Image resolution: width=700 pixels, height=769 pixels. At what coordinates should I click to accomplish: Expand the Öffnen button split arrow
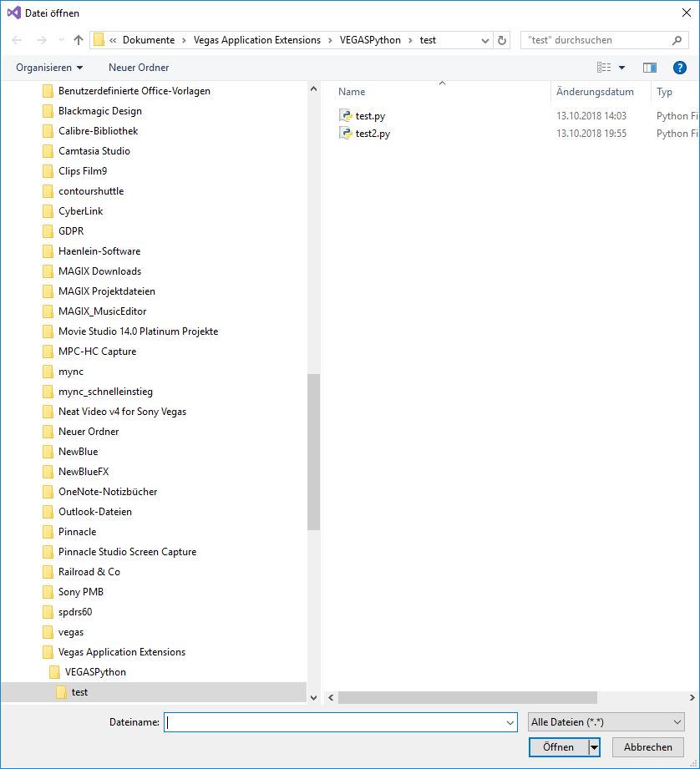[x=595, y=747]
